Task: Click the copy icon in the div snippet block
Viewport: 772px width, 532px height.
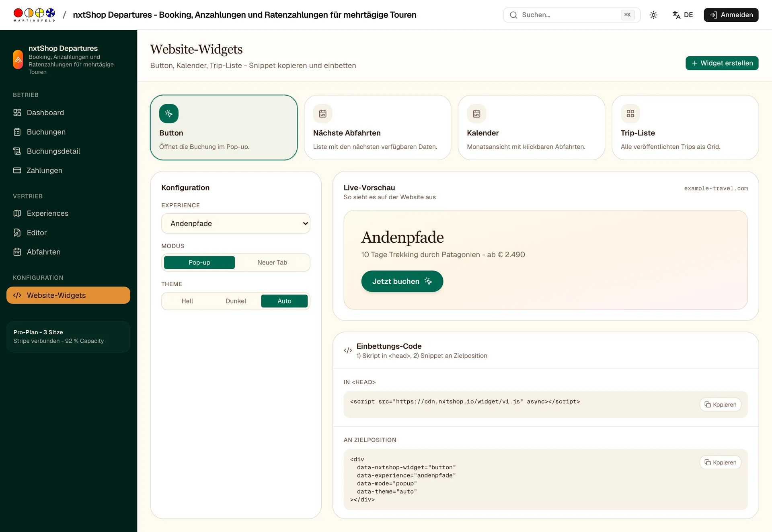Action: [x=708, y=462]
